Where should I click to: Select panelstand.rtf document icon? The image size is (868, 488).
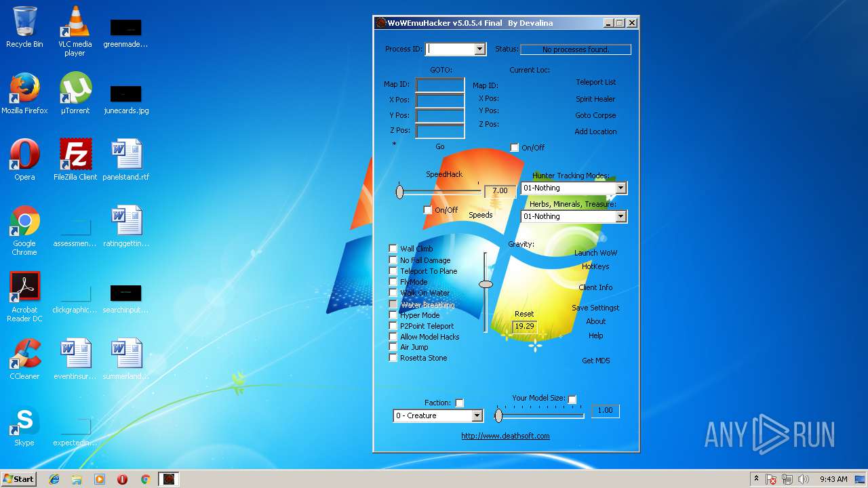coord(125,160)
